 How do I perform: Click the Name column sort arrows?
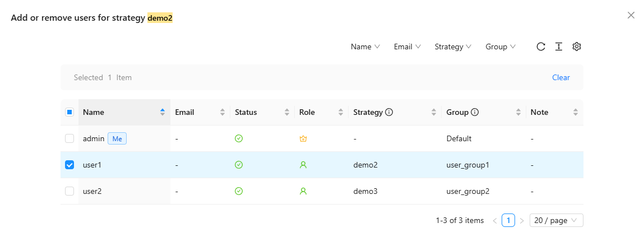(x=163, y=112)
